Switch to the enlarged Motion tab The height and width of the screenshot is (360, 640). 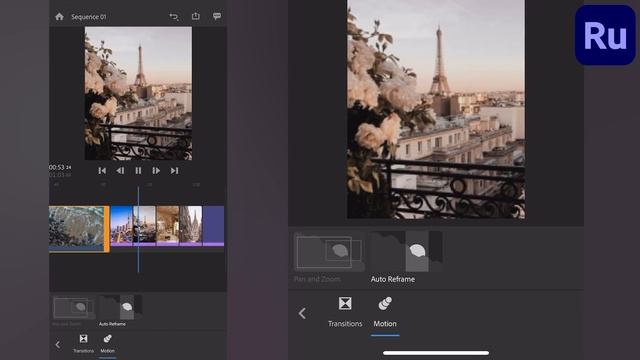click(385, 312)
